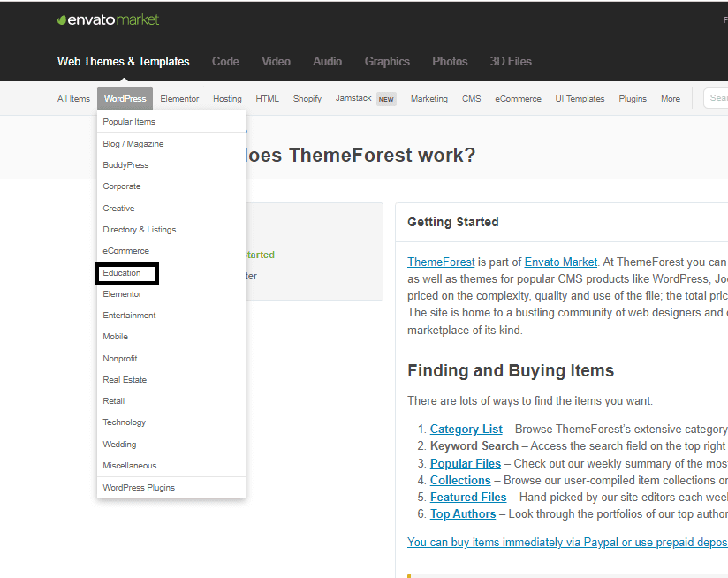The height and width of the screenshot is (578, 728).
Task: Expand the More categories menu
Action: coord(671,98)
